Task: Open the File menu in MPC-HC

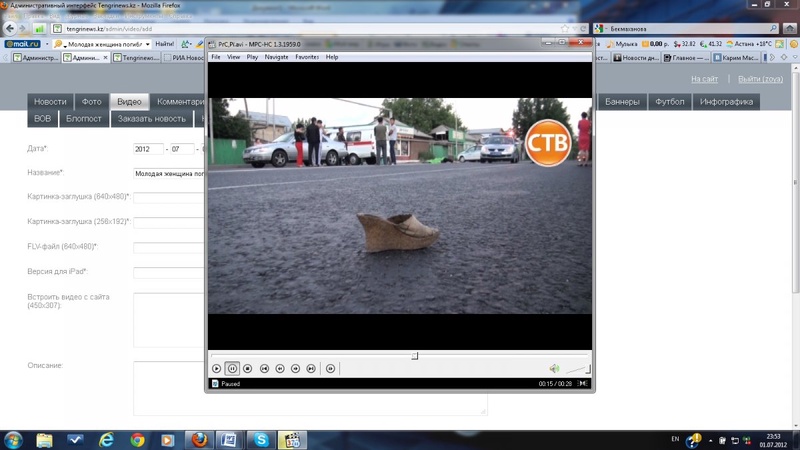Action: (216, 57)
